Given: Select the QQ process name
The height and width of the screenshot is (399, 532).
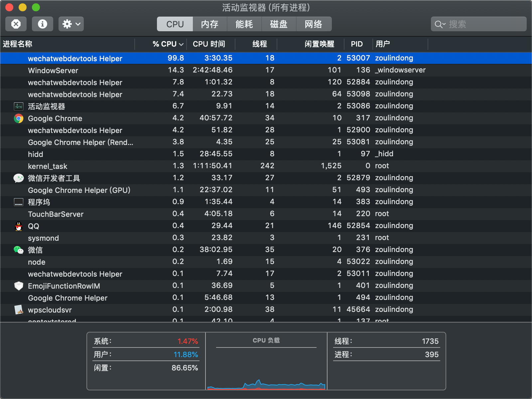Looking at the screenshot, I should 34,226.
